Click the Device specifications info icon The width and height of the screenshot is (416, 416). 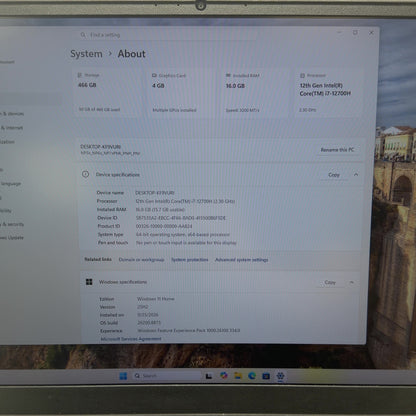click(x=85, y=174)
